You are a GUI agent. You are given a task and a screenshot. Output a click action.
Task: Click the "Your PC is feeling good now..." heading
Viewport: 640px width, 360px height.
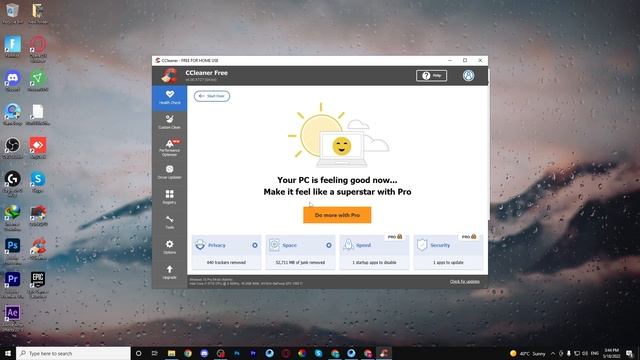tap(337, 180)
